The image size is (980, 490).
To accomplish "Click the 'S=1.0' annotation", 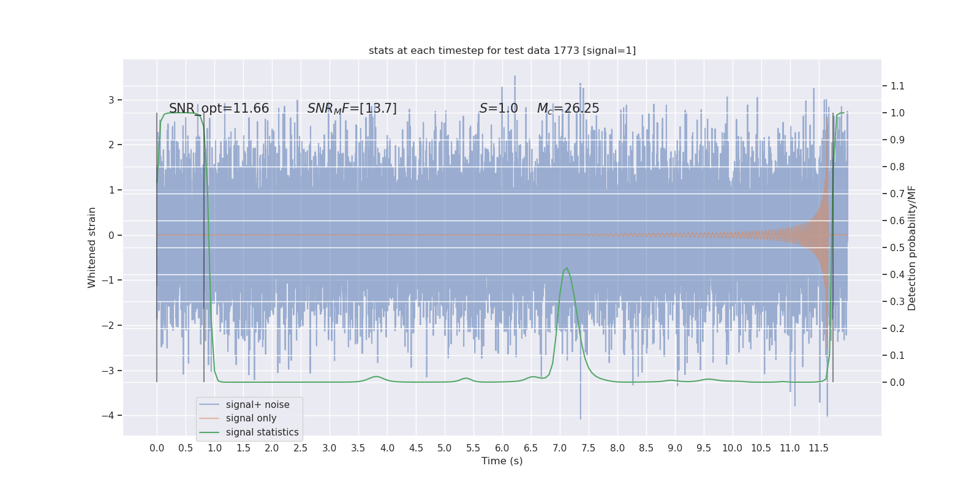I will click(x=499, y=108).
